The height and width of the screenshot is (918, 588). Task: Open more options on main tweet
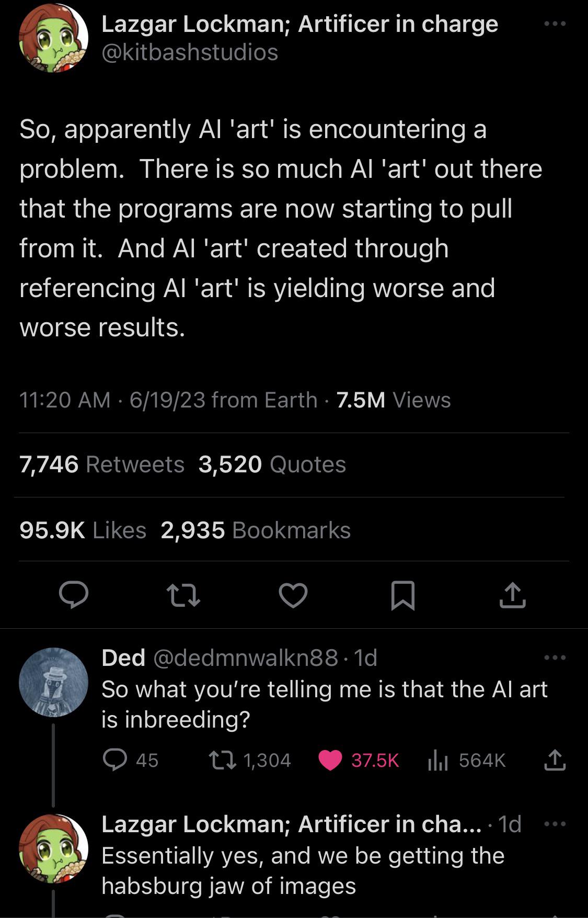click(555, 24)
